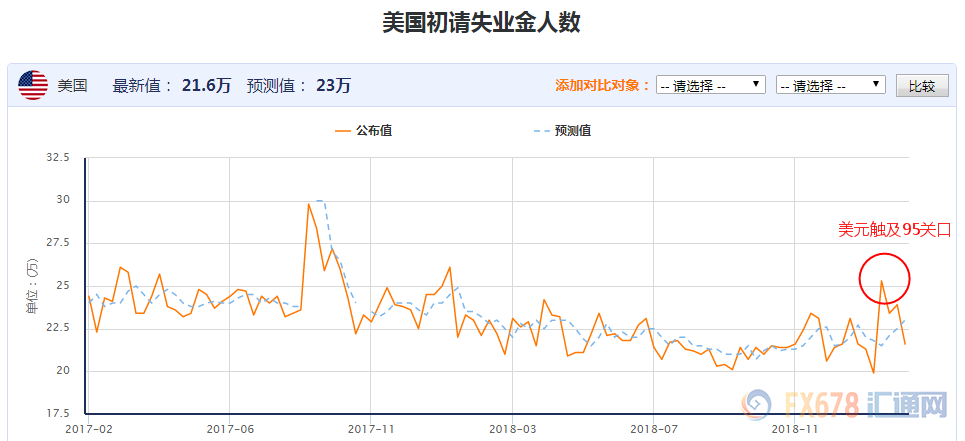Viewport: 965px width, 441px height.
Task: Click the 预测值 23万 figure
Action: point(334,86)
